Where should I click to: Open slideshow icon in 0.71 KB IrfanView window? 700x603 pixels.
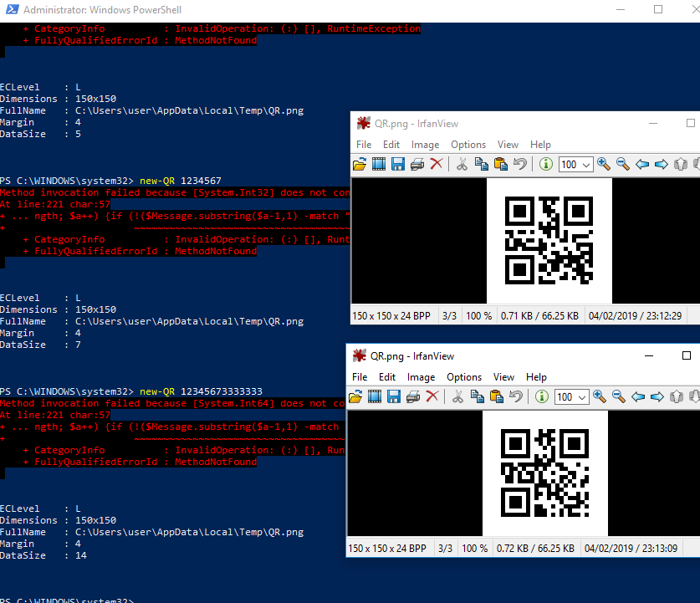tap(379, 164)
